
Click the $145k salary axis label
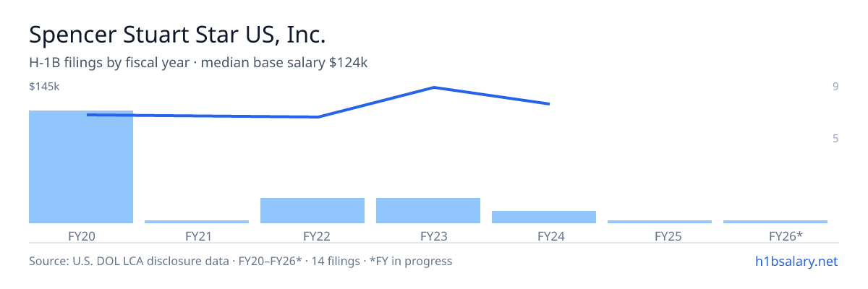point(44,87)
